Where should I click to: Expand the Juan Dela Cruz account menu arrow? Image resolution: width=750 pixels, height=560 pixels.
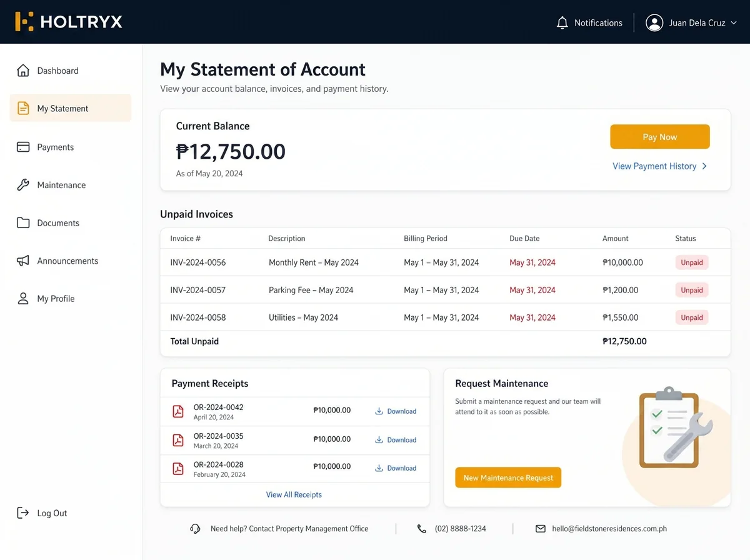(734, 23)
